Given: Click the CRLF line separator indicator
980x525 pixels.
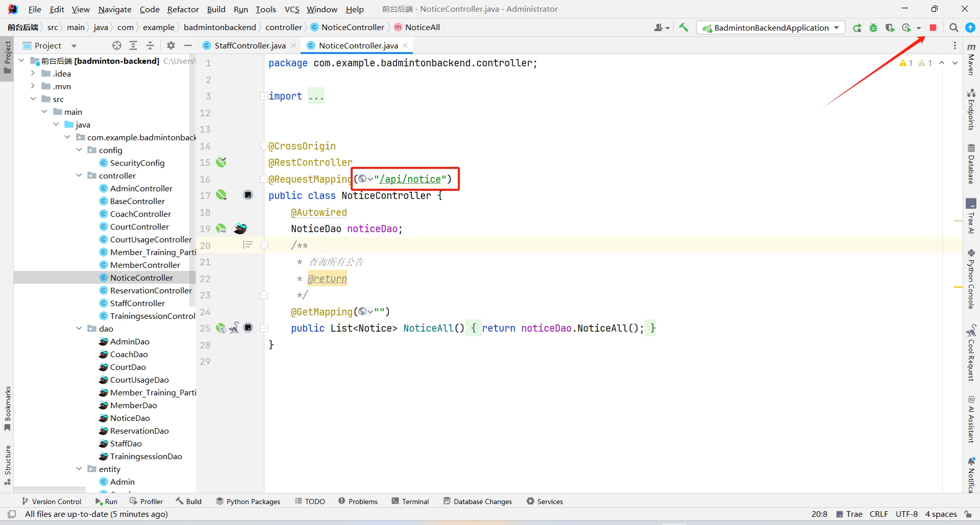Looking at the screenshot, I should coord(878,514).
